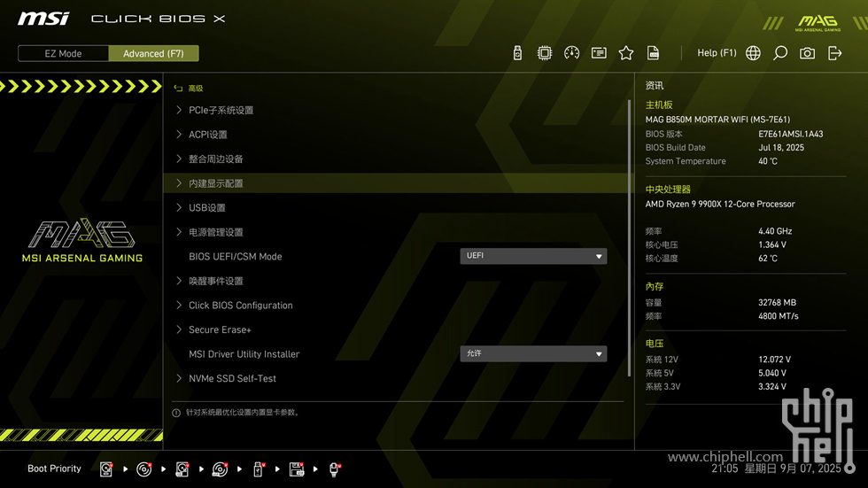Open Help (F1)
This screenshot has width=868, height=488.
(717, 53)
